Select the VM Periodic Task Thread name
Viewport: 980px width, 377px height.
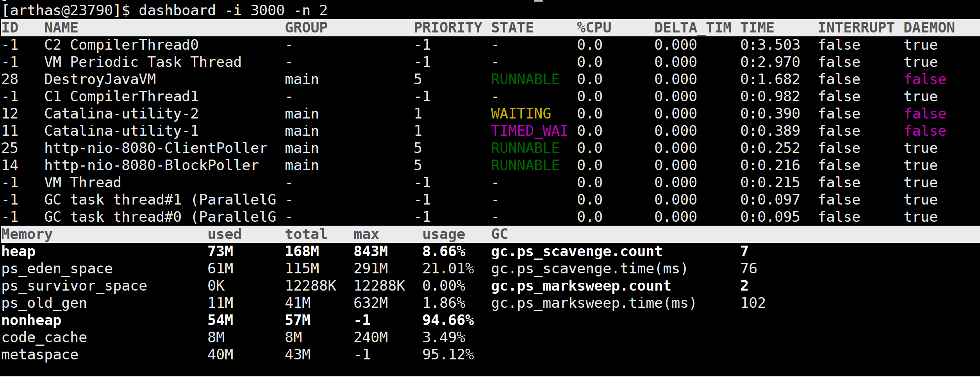[x=143, y=62]
